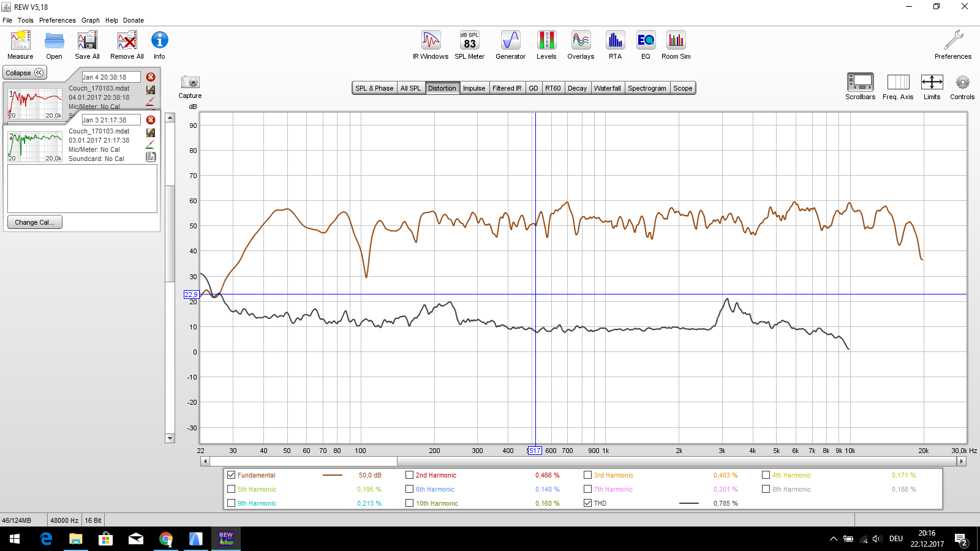Screen dimensions: 980x551
Task: Open the EQ window
Action: [646, 45]
